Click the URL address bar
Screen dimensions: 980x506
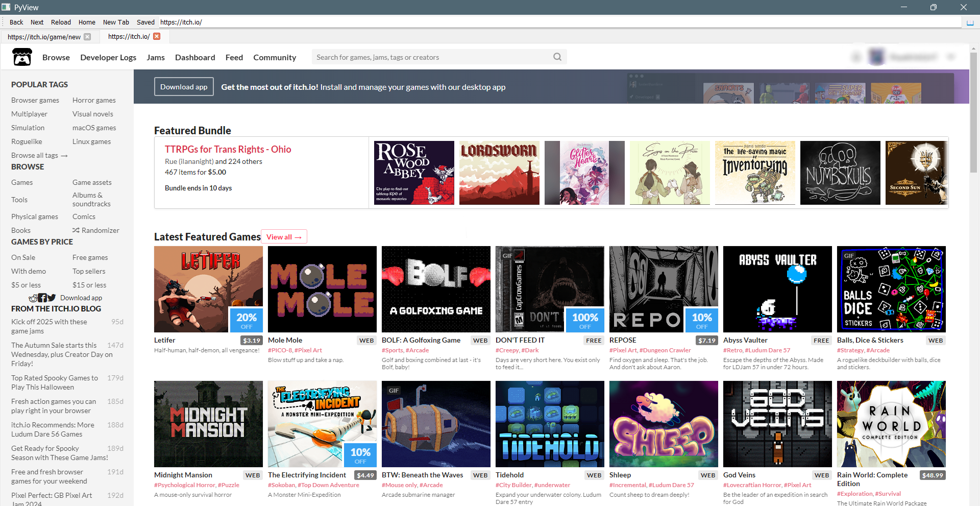point(560,22)
